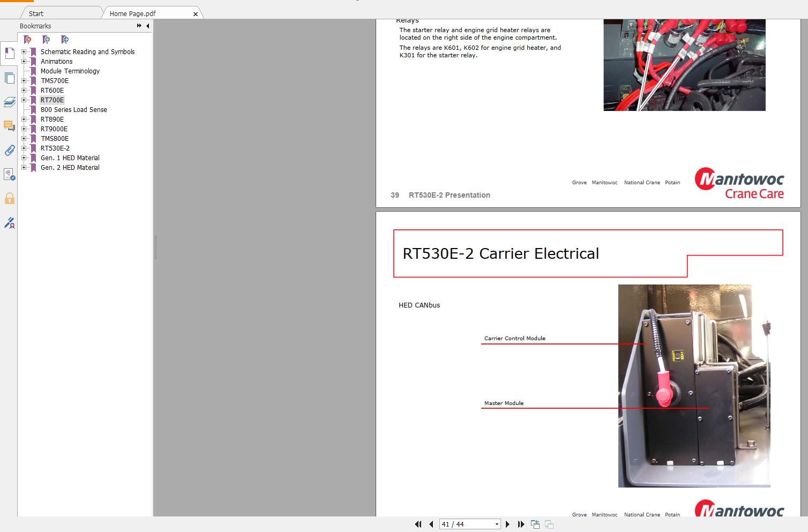The image size is (808, 532).
Task: Click the engine relay photo on page 39
Action: click(684, 65)
